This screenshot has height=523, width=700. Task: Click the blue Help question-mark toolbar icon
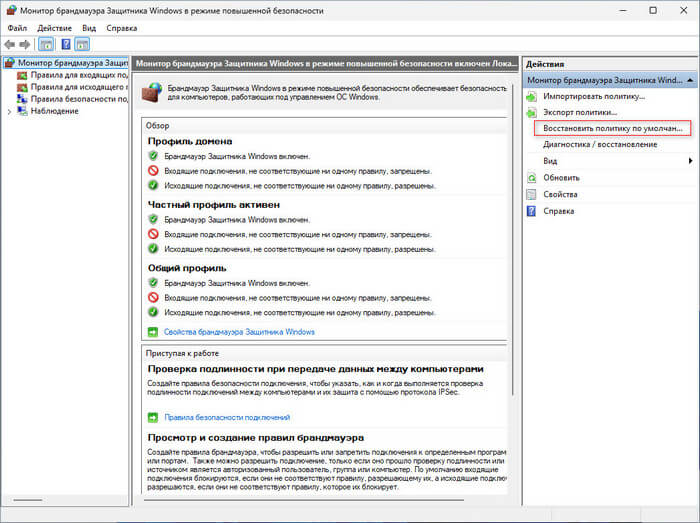[x=64, y=45]
